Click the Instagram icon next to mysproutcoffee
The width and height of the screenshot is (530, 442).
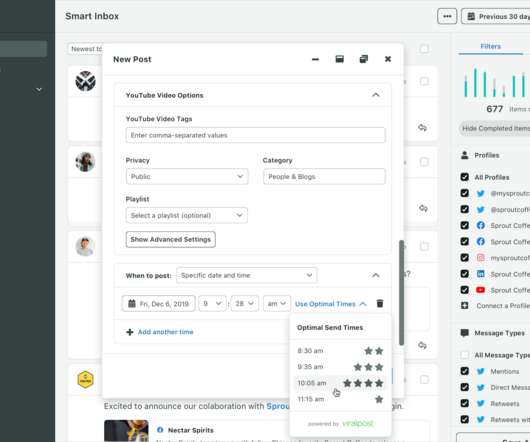pos(481,257)
